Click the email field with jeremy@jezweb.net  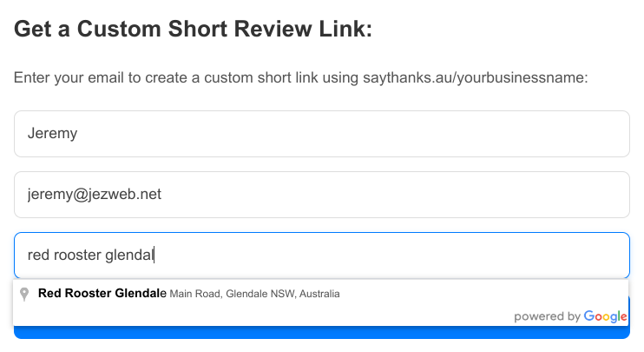tap(321, 195)
